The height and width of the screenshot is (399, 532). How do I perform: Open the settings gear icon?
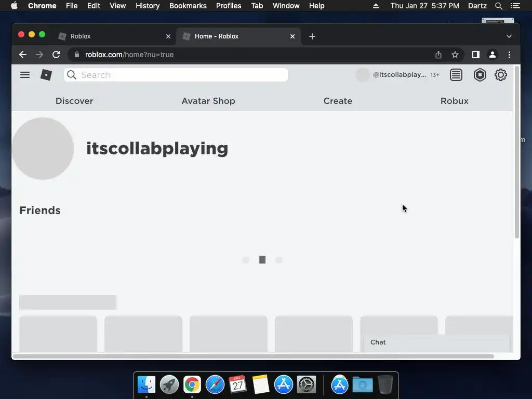pos(500,75)
